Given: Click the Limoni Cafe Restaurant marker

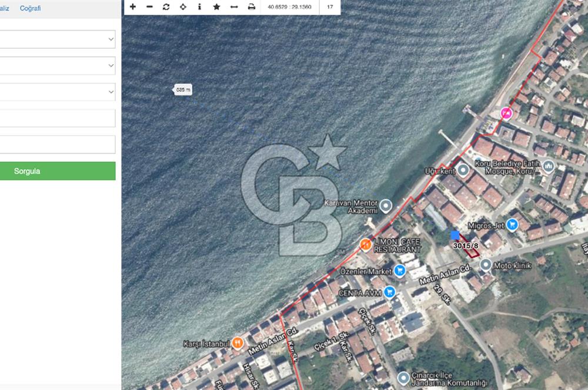Looking at the screenshot, I should tap(366, 244).
